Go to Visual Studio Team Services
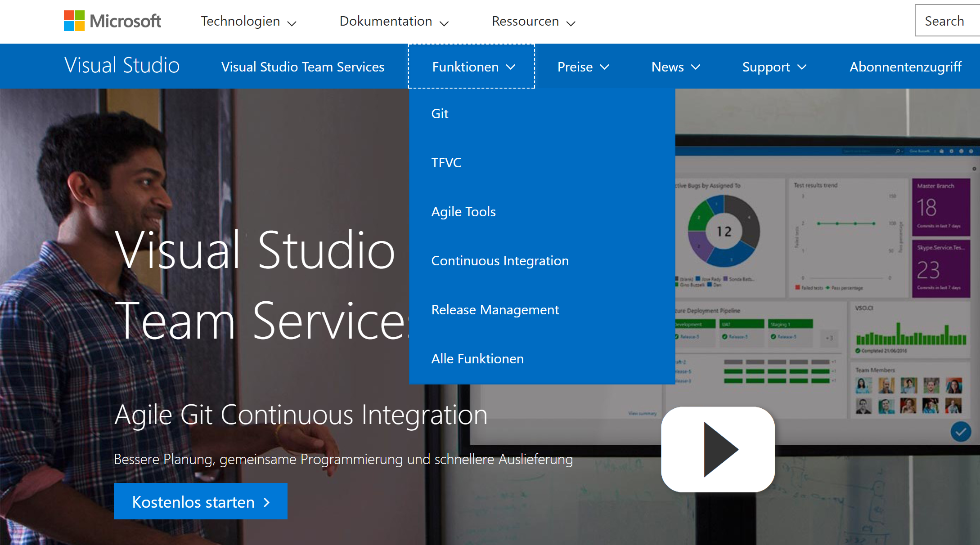 pos(303,67)
